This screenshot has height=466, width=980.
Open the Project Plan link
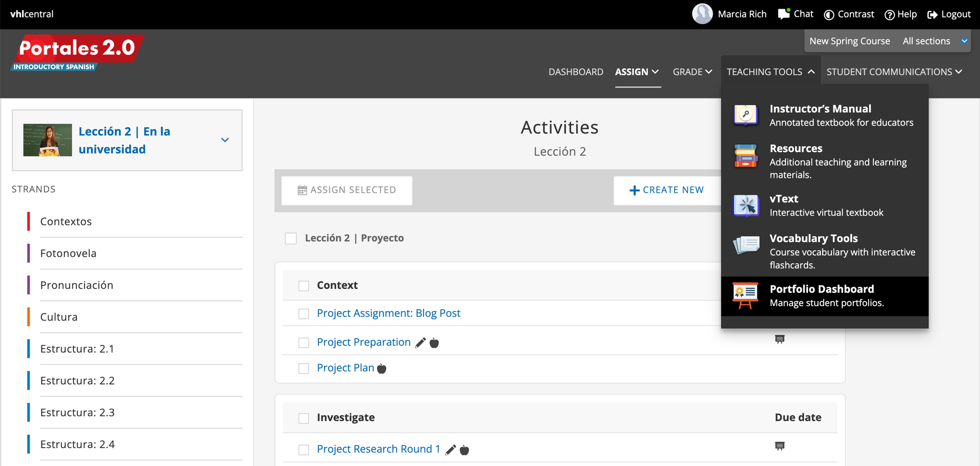pyautogui.click(x=346, y=368)
